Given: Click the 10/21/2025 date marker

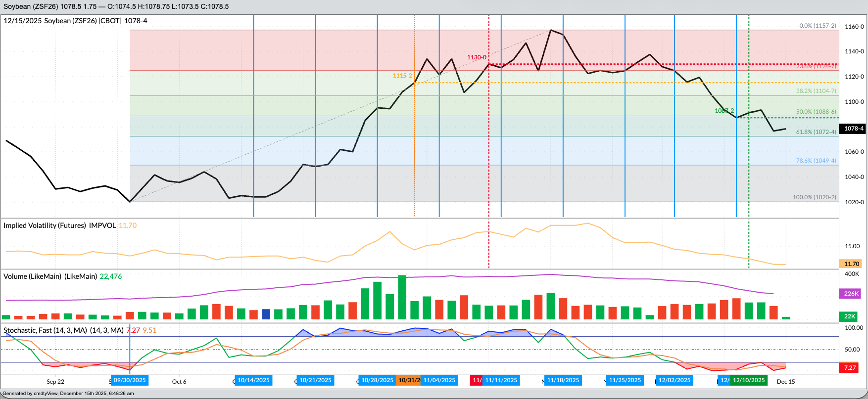Looking at the screenshot, I should tap(315, 380).
